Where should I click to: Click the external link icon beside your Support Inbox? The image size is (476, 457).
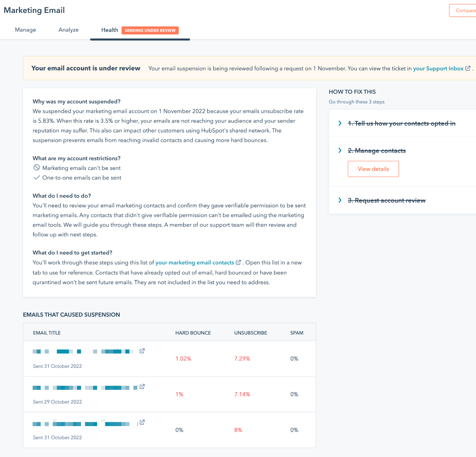pos(468,68)
